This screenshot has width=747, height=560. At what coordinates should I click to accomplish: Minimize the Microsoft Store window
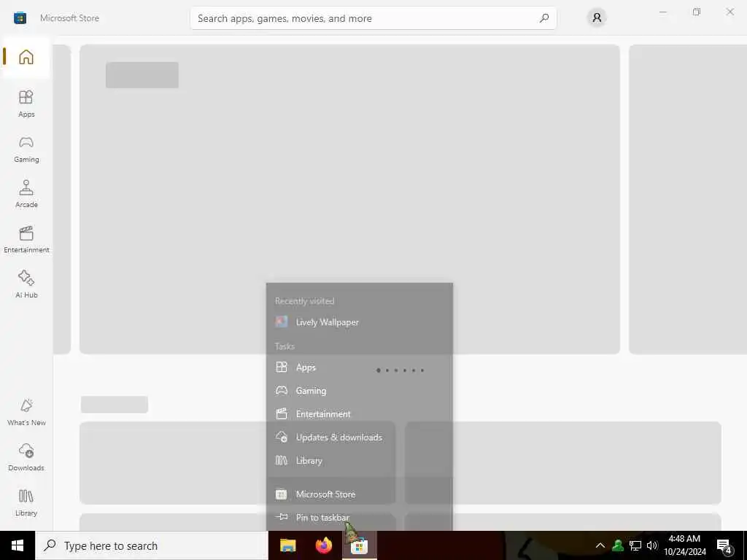coord(662,12)
